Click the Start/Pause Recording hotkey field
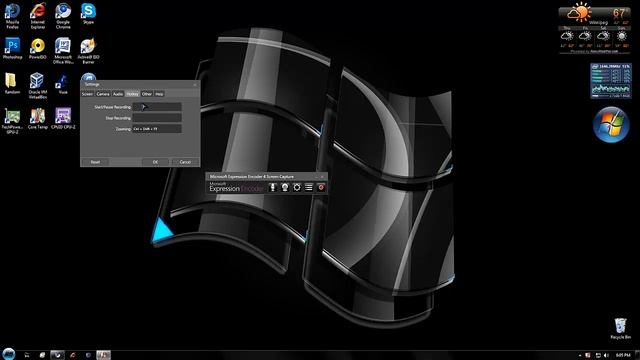This screenshot has height=360, width=640. click(157, 107)
